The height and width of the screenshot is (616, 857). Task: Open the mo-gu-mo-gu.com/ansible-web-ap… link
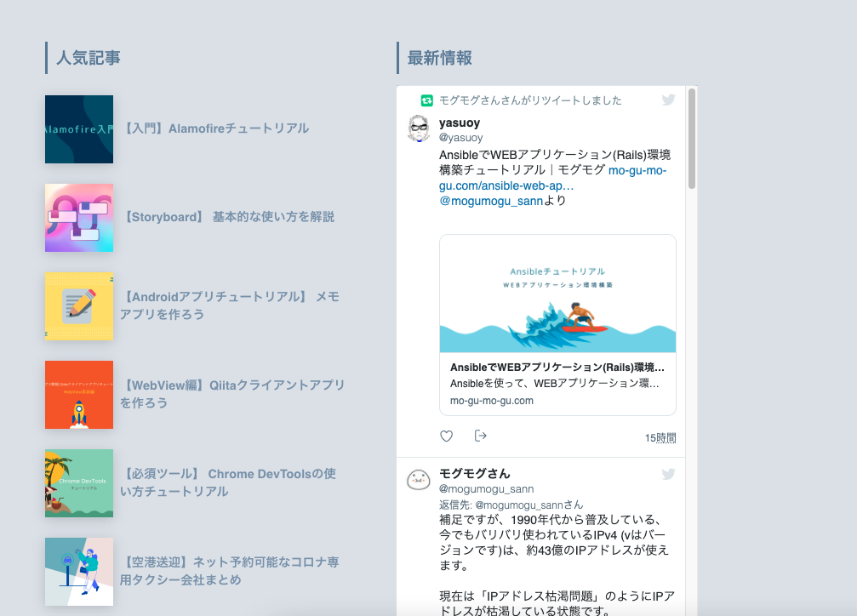tap(552, 178)
